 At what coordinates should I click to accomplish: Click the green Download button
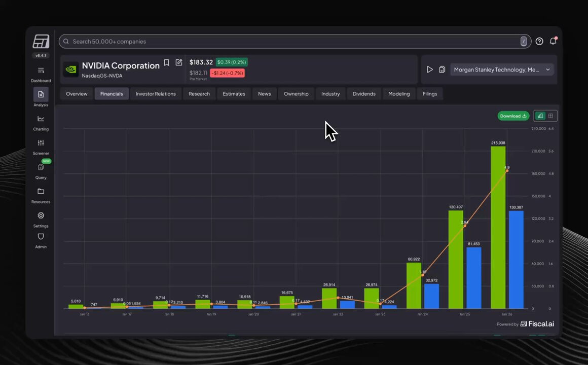coord(513,116)
